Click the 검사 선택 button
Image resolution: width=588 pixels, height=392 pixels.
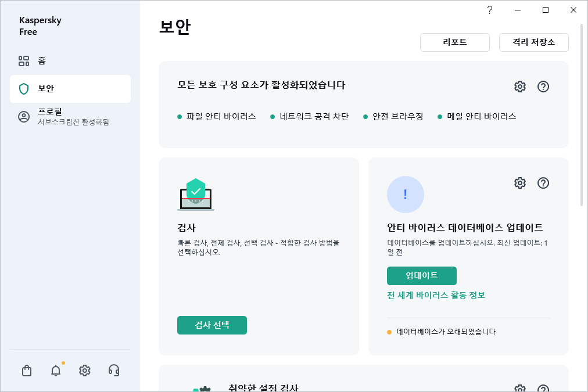tap(212, 325)
